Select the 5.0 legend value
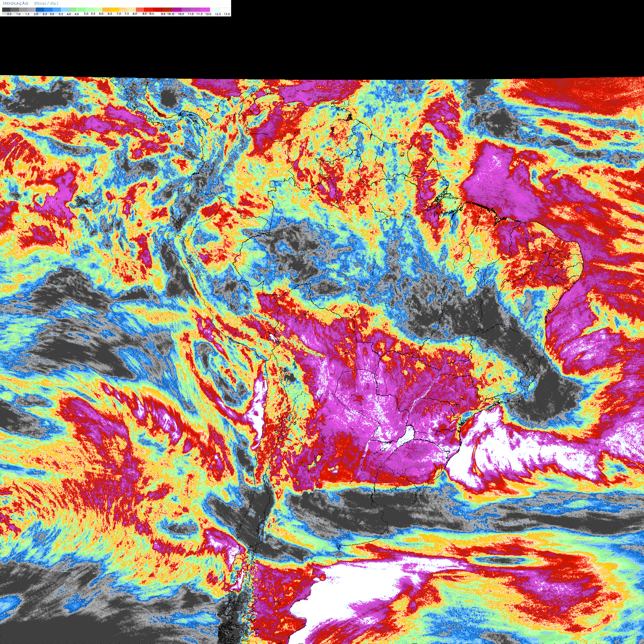This screenshot has height=644, width=644. click(86, 14)
